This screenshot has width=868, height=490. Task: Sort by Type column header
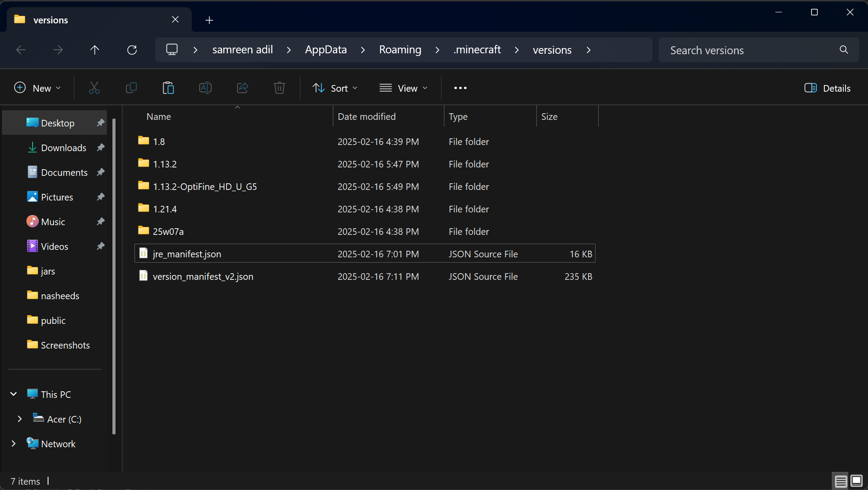tap(490, 116)
